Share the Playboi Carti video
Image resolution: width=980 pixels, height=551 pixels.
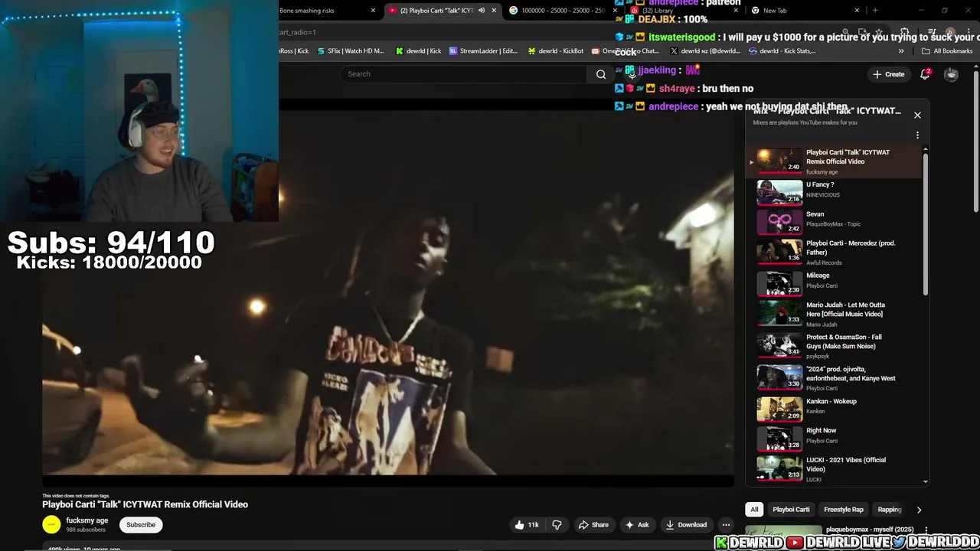[x=593, y=525]
